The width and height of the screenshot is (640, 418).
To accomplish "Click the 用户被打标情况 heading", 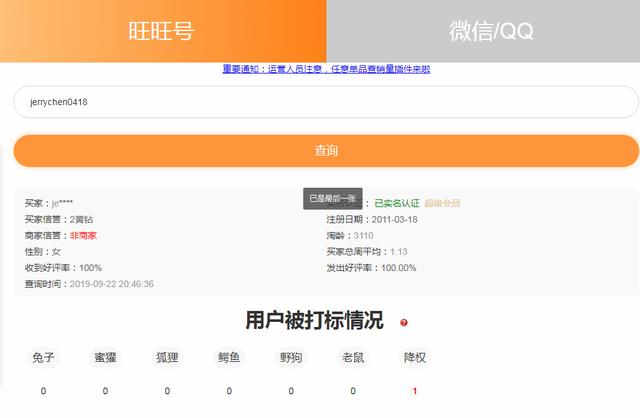I will tap(314, 320).
